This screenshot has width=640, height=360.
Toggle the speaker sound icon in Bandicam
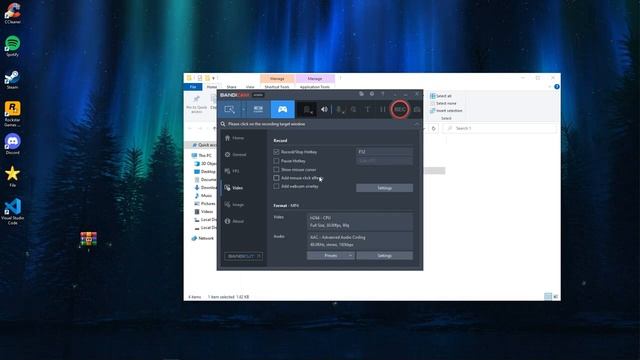[x=324, y=109]
